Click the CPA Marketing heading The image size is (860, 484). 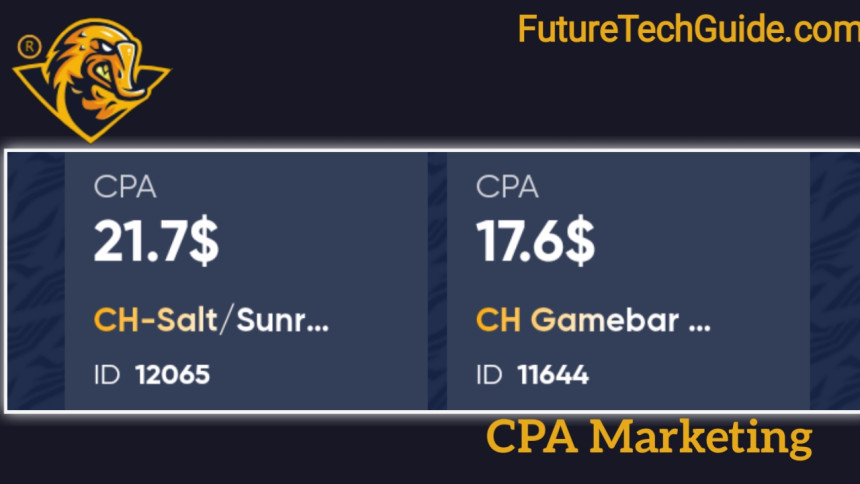pyautogui.click(x=649, y=437)
